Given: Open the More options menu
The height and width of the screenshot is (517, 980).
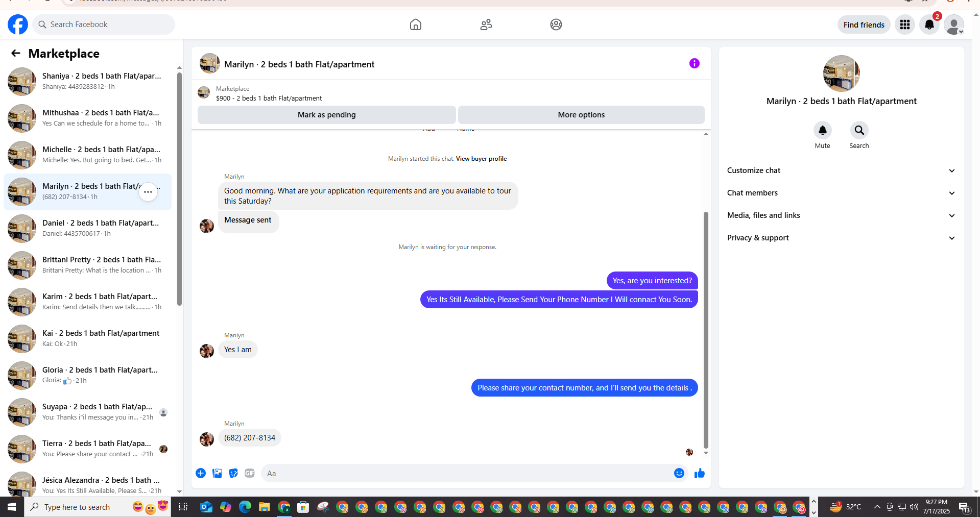Looking at the screenshot, I should (x=581, y=115).
